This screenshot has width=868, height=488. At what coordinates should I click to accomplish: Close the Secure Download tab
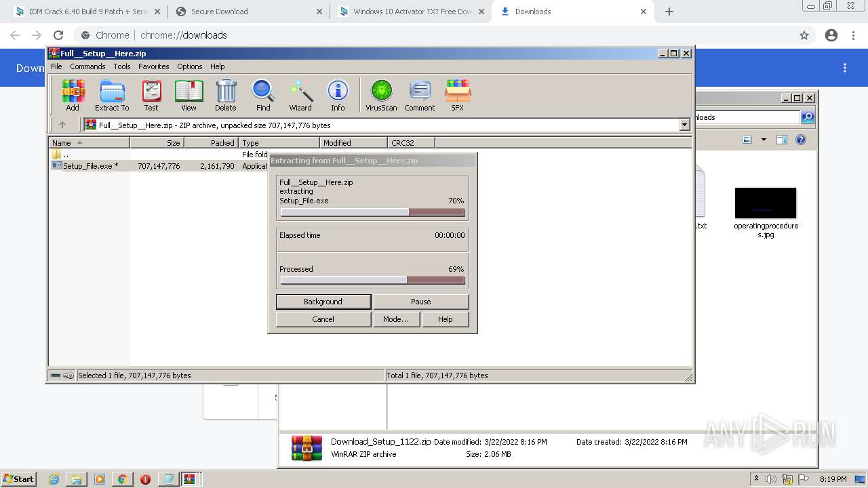click(319, 12)
